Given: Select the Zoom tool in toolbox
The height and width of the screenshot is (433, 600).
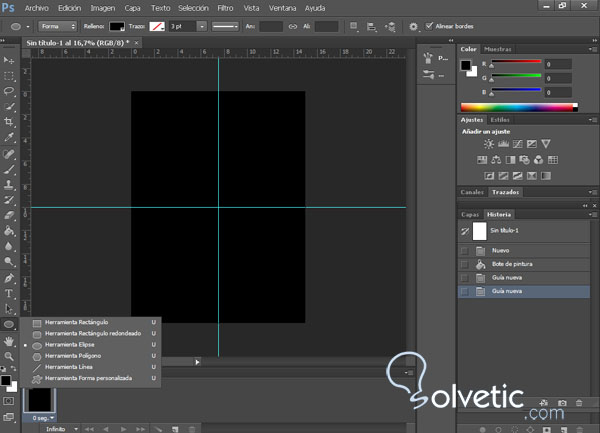Looking at the screenshot, I should coord(9,355).
